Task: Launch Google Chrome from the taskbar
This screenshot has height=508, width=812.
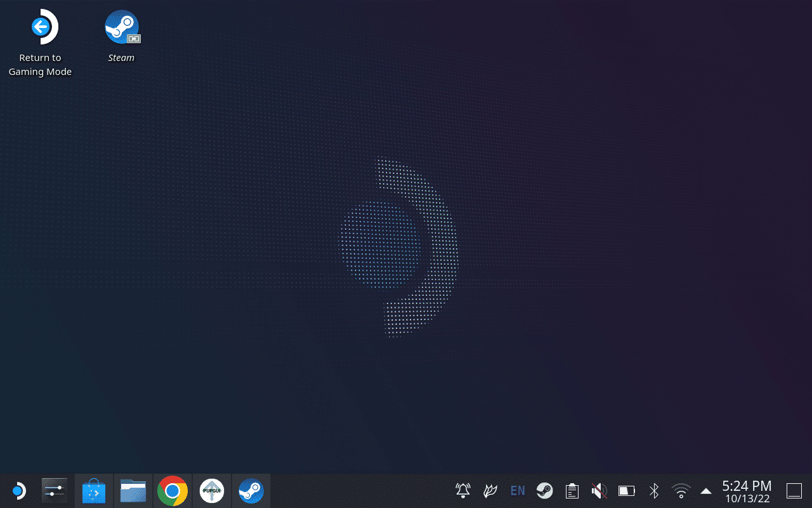Action: (173, 491)
